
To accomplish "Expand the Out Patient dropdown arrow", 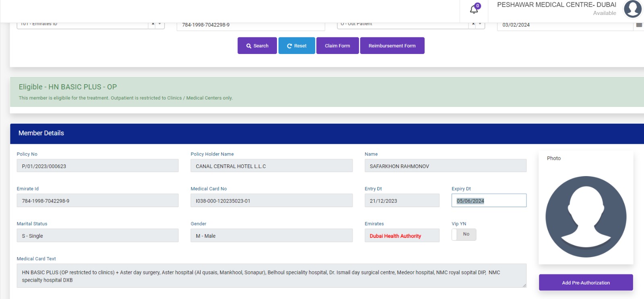I will (480, 24).
